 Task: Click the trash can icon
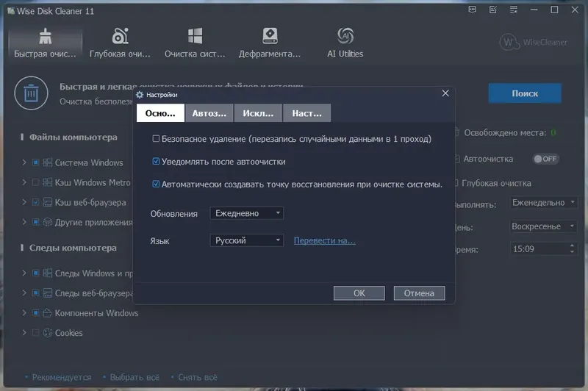click(x=31, y=93)
